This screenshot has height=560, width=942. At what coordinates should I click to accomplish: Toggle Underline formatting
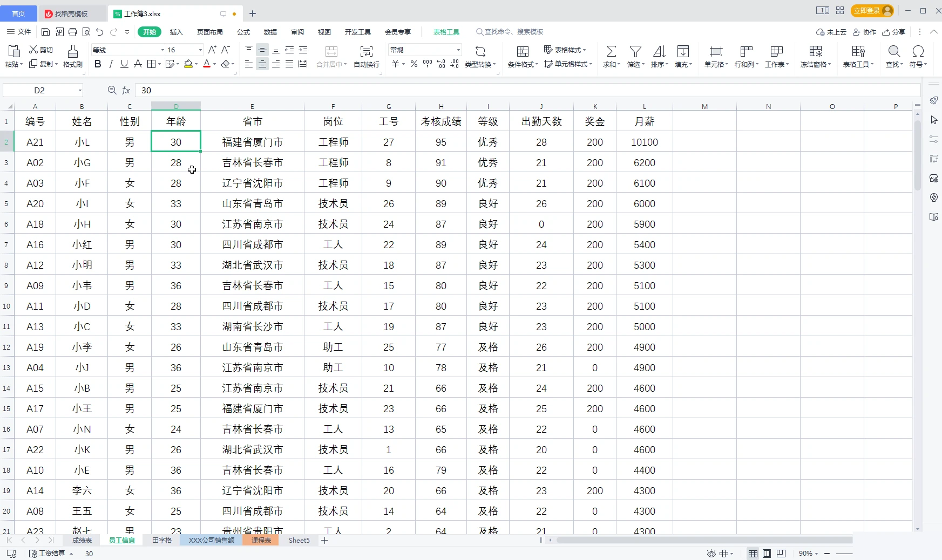[124, 64]
